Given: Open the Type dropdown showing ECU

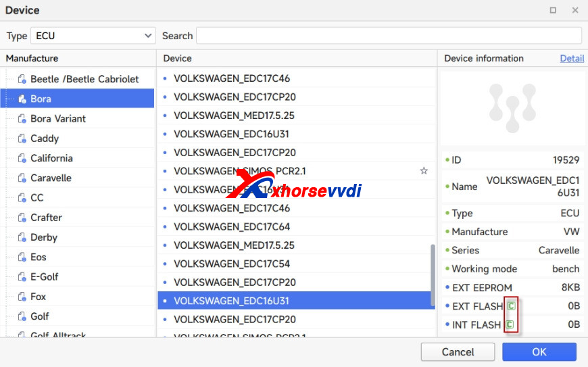Looking at the screenshot, I should [x=93, y=36].
